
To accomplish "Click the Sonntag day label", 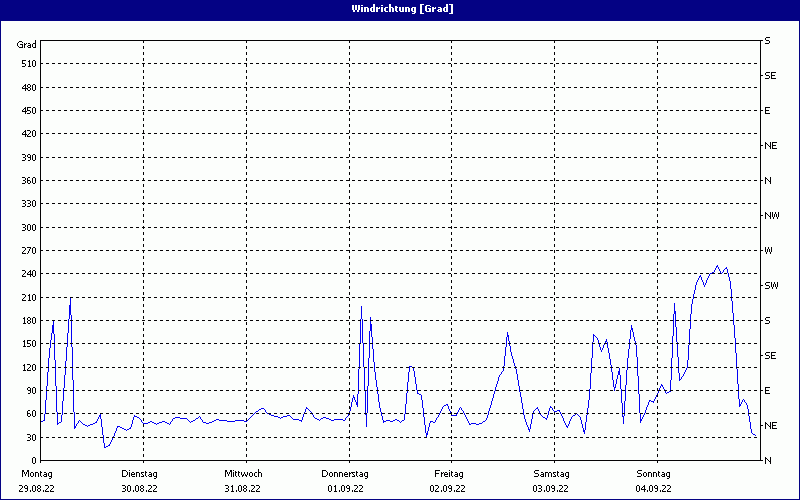I will 654,474.
